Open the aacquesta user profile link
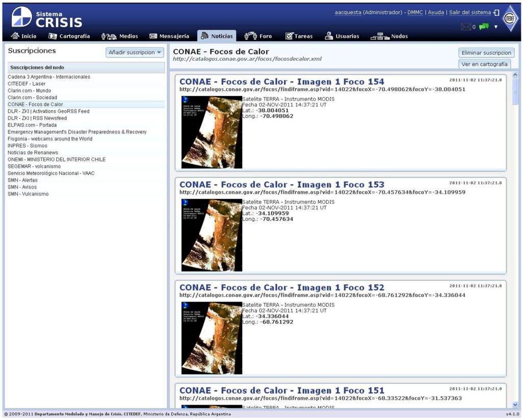This screenshot has height=420, width=522. [x=348, y=12]
